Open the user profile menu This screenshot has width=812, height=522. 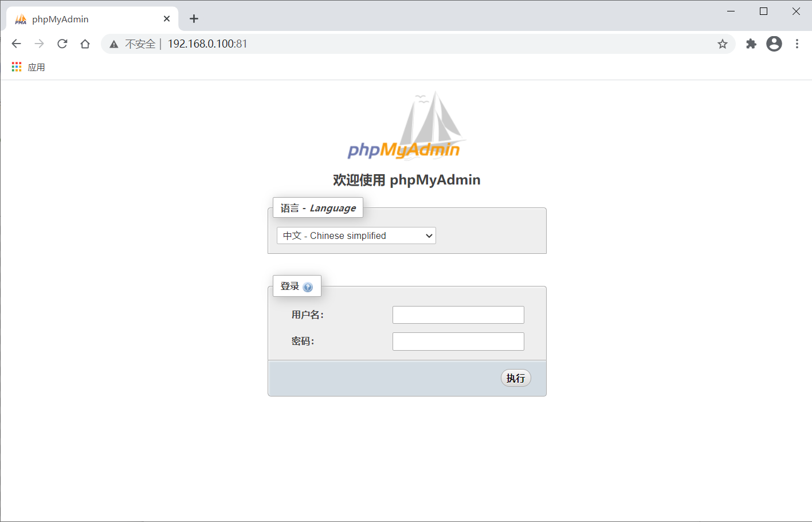click(x=774, y=44)
